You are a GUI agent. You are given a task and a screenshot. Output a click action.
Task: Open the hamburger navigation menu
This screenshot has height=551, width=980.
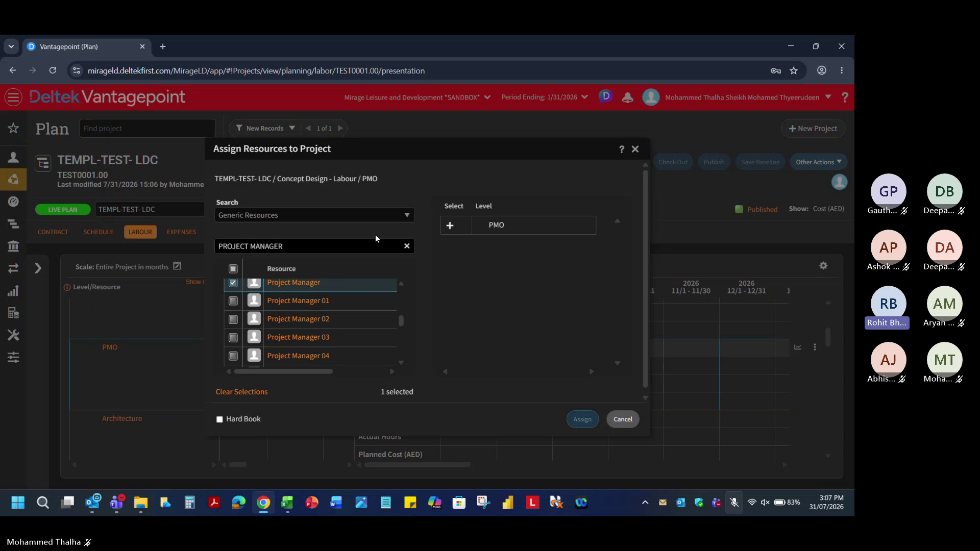coord(14,97)
